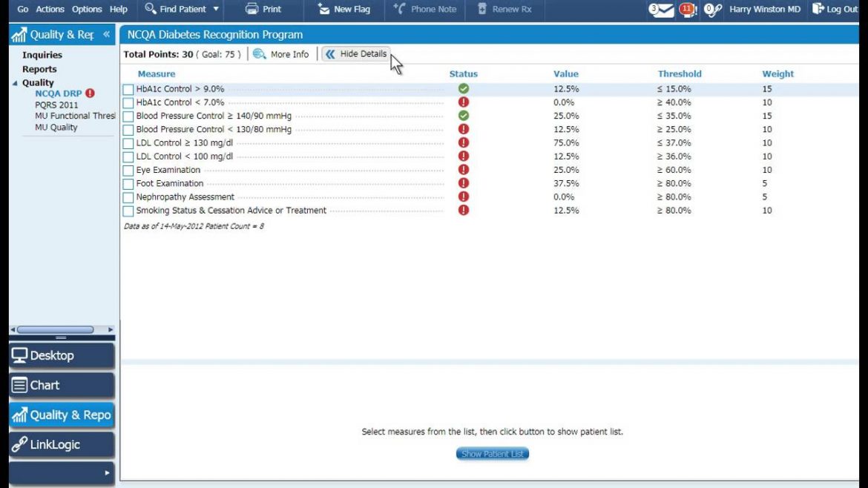Open the Actions menu

pyautogui.click(x=50, y=10)
